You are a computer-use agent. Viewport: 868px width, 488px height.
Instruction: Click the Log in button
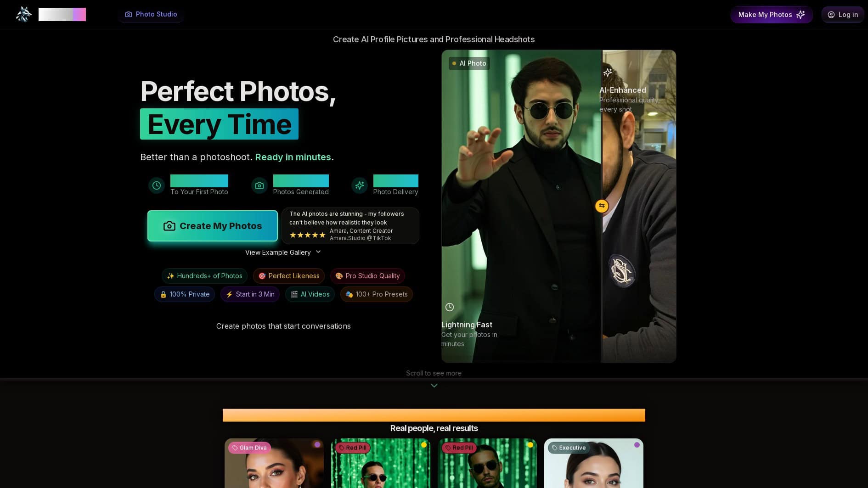[843, 14]
